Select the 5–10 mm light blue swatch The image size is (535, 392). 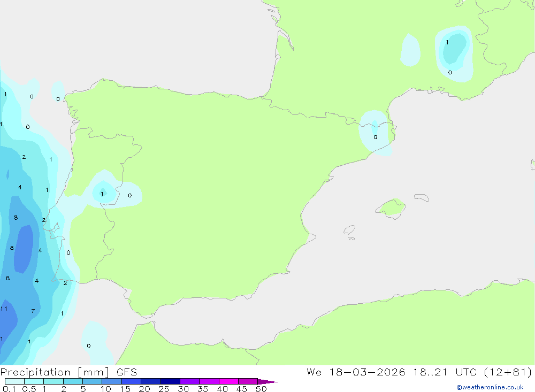[x=93, y=381]
